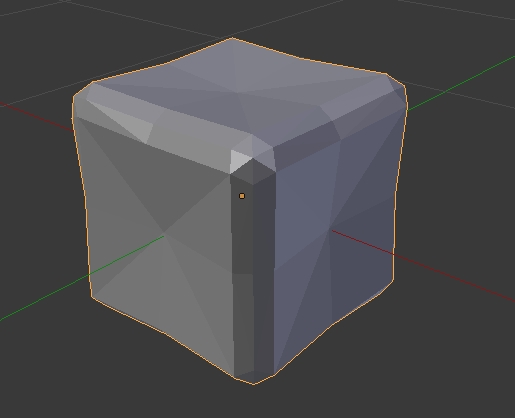Click the green Y axis line upper right
The width and height of the screenshot is (515, 418).
[461, 83]
